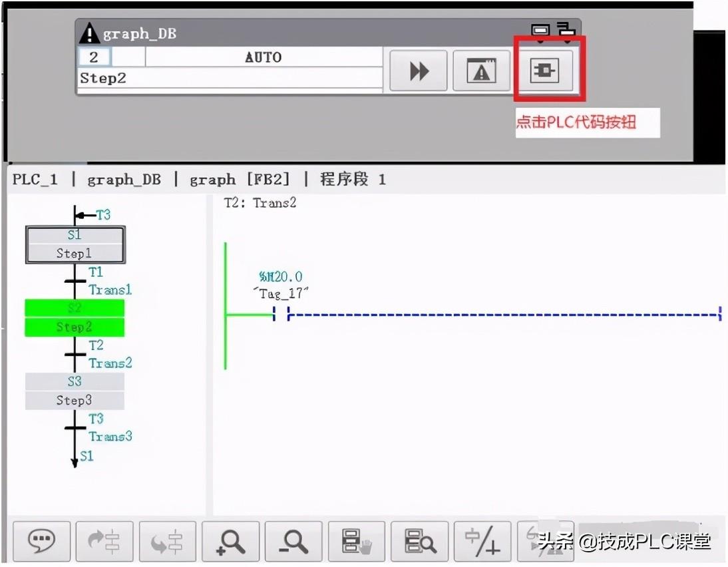Click the speech bubble comment button
The width and height of the screenshot is (728, 567).
point(42,542)
